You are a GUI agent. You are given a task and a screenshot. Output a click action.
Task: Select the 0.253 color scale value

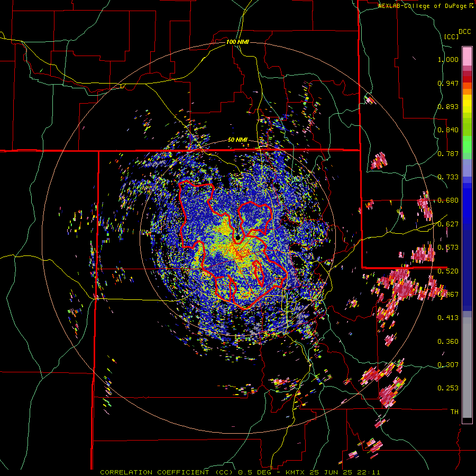[x=448, y=388]
